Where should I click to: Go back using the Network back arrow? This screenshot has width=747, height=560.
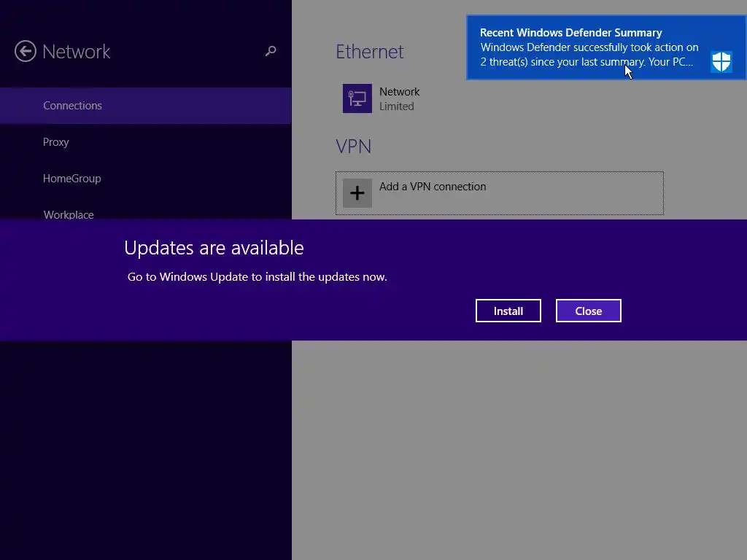pyautogui.click(x=26, y=51)
